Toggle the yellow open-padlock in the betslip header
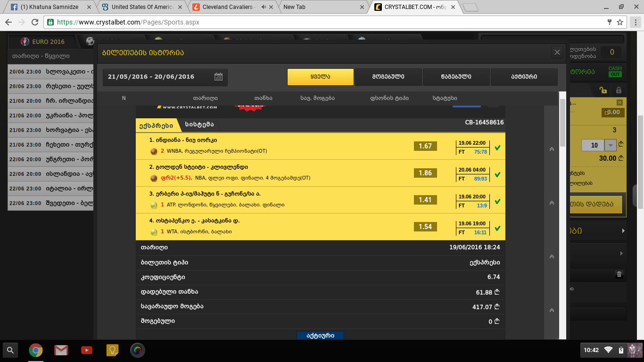Screen dimensions: 644x362 point(603,90)
